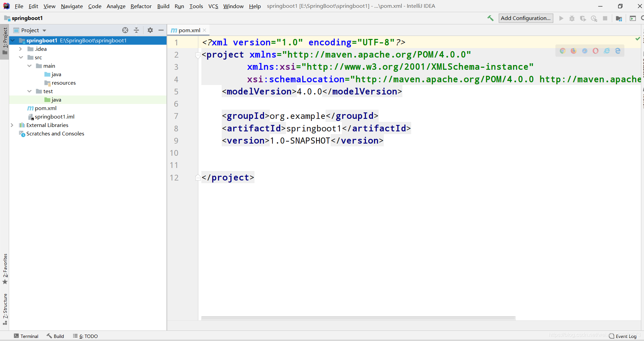Screen dimensions: 644x341
Task: Click the Build Project hammer icon
Action: 490,18
